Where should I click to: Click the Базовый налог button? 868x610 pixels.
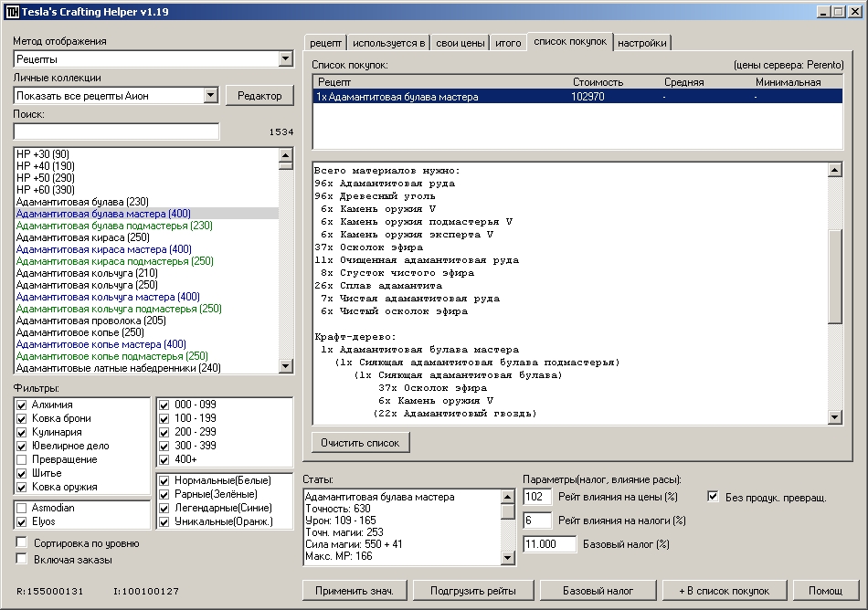pos(598,591)
